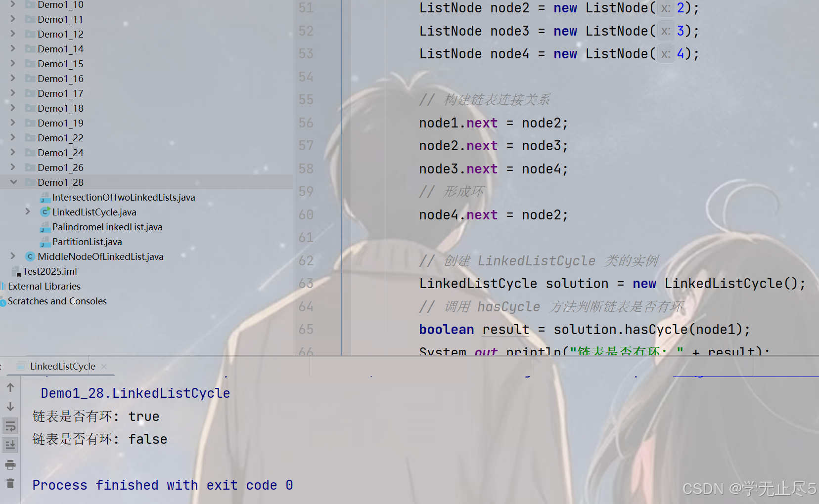Screen dimensions: 819x504
Task: Close the LinkedListCycle run tab
Action: [x=104, y=366]
